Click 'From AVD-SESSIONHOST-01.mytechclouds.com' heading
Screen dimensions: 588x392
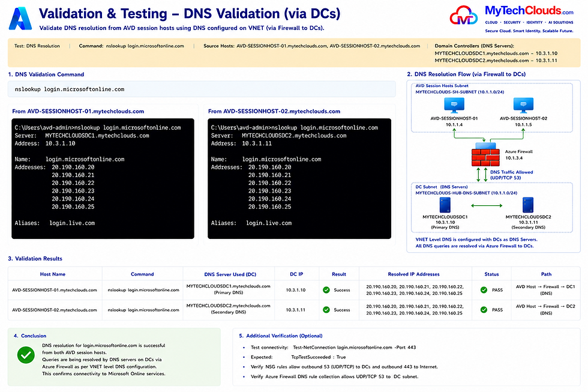tap(78, 112)
